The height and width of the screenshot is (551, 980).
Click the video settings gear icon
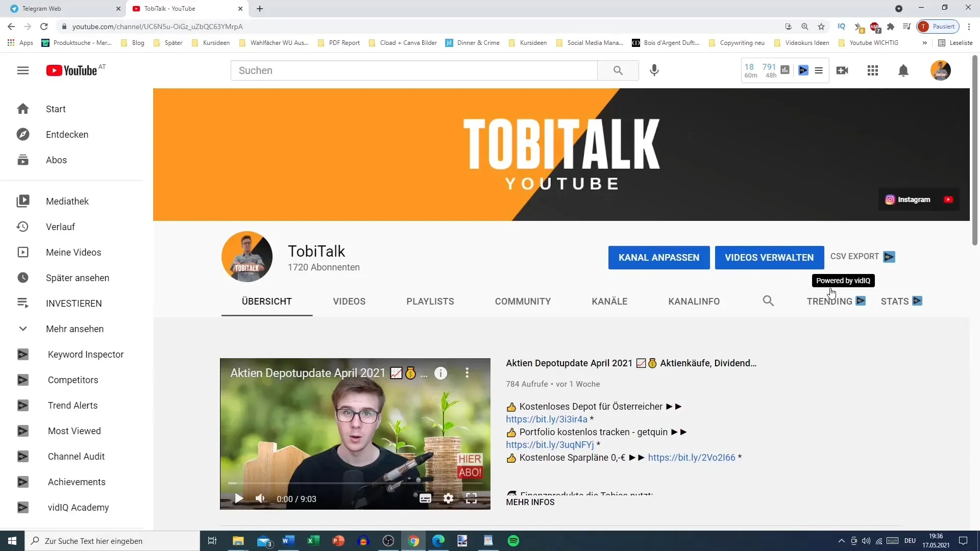[448, 498]
